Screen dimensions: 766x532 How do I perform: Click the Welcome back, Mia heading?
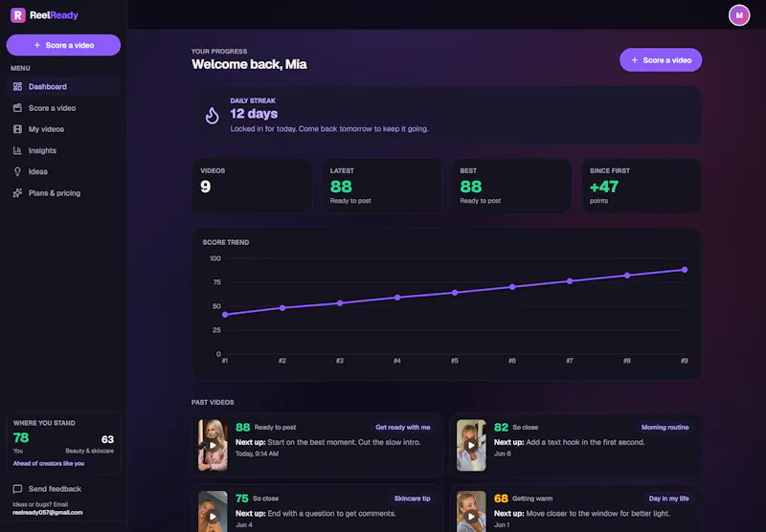[249, 64]
